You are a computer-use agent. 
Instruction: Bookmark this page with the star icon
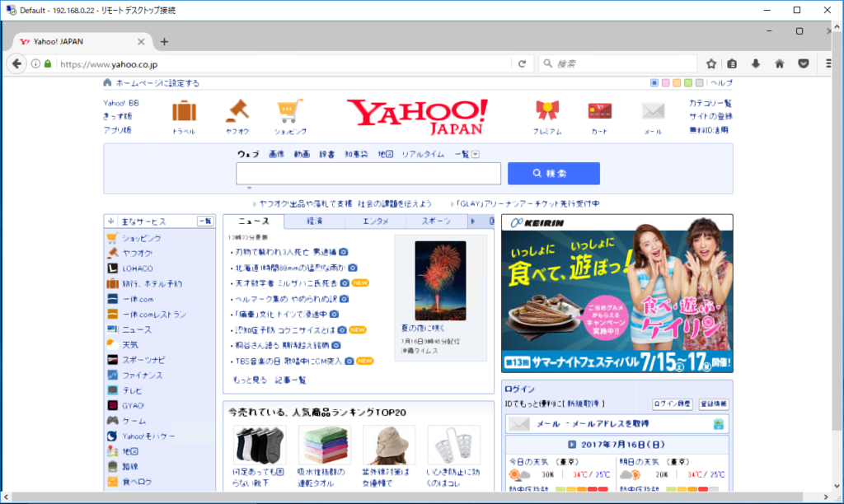[x=711, y=64]
